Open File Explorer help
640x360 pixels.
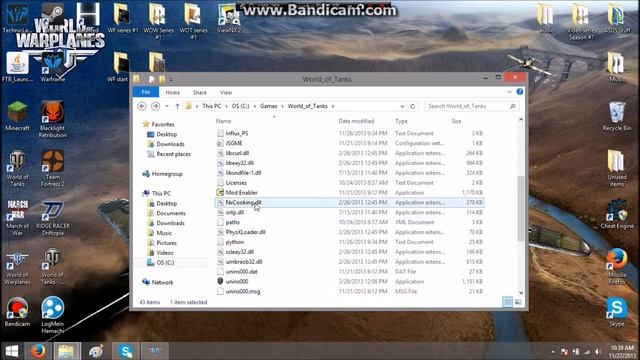520,92
